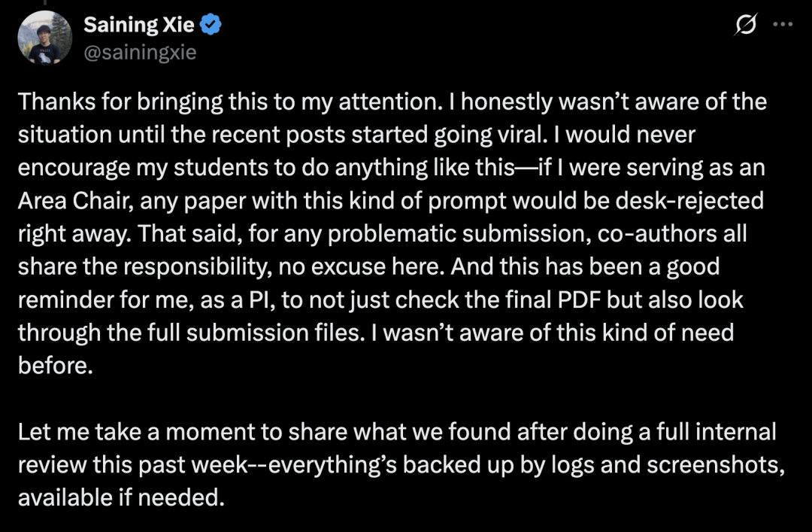Click the word "Thanks" starting the post
Viewport: 812px width, 532px height.
(57, 101)
